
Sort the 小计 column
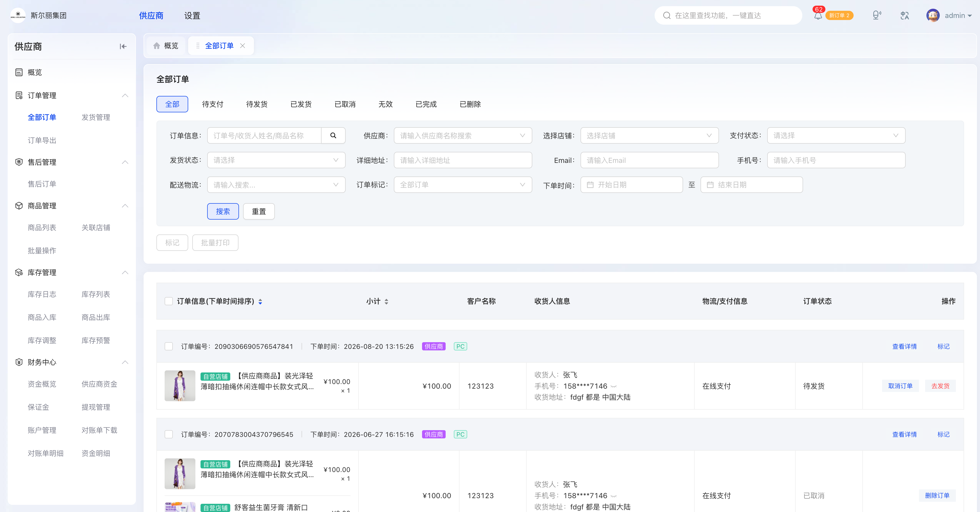(386, 301)
